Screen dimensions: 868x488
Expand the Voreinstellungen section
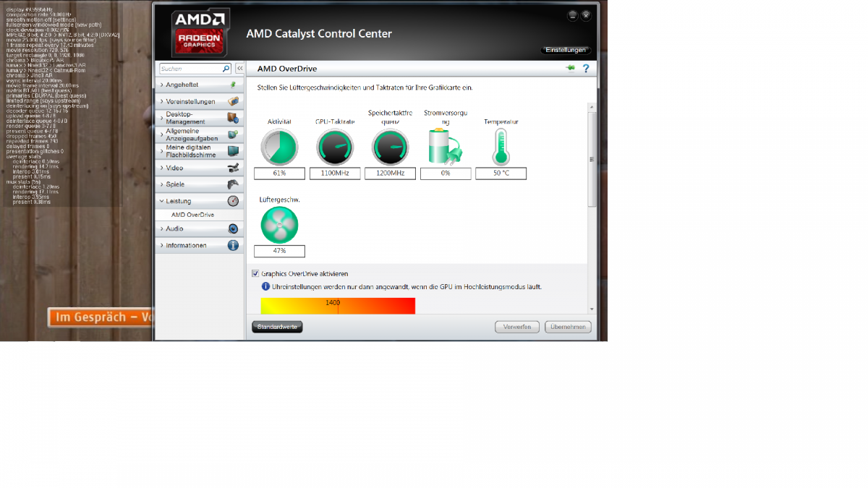coord(200,101)
